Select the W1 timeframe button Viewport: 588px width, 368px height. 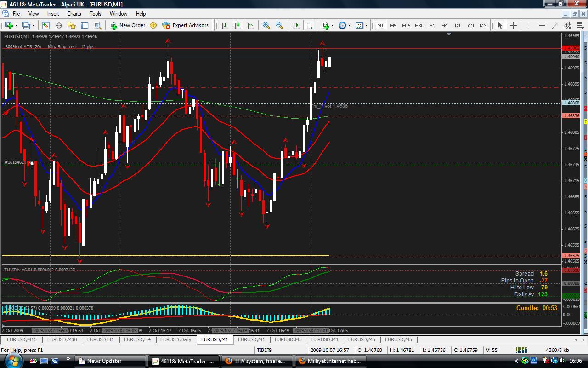[471, 25]
